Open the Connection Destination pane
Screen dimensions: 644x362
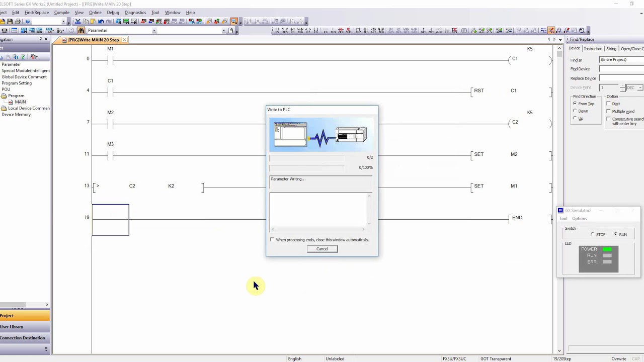tap(25, 338)
